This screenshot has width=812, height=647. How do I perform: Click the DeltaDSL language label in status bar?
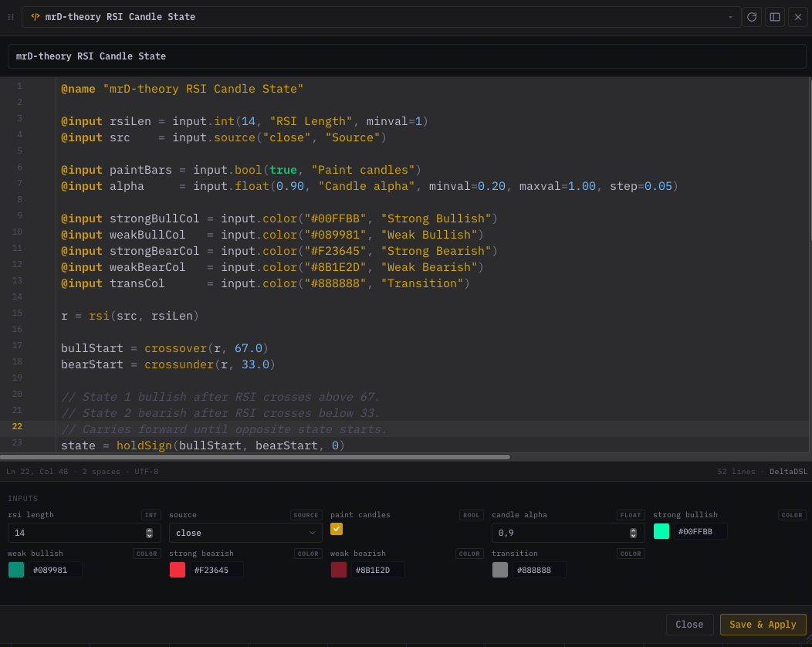tap(788, 472)
